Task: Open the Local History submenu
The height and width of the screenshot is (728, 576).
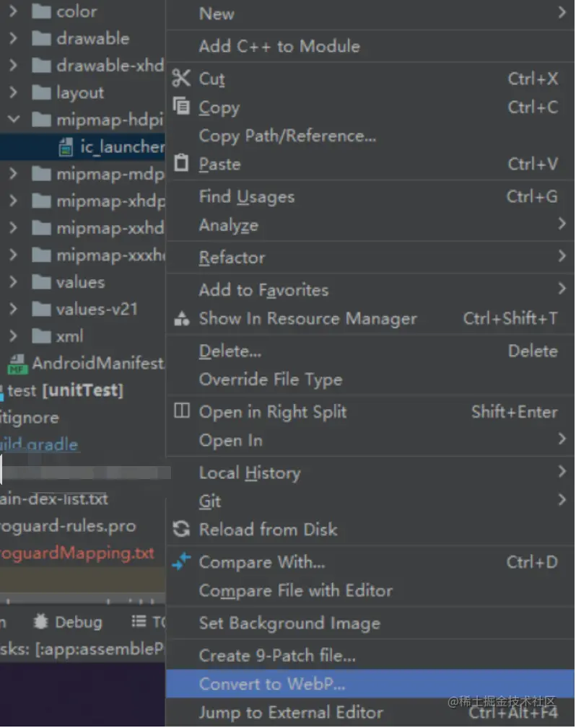Action: point(562,472)
